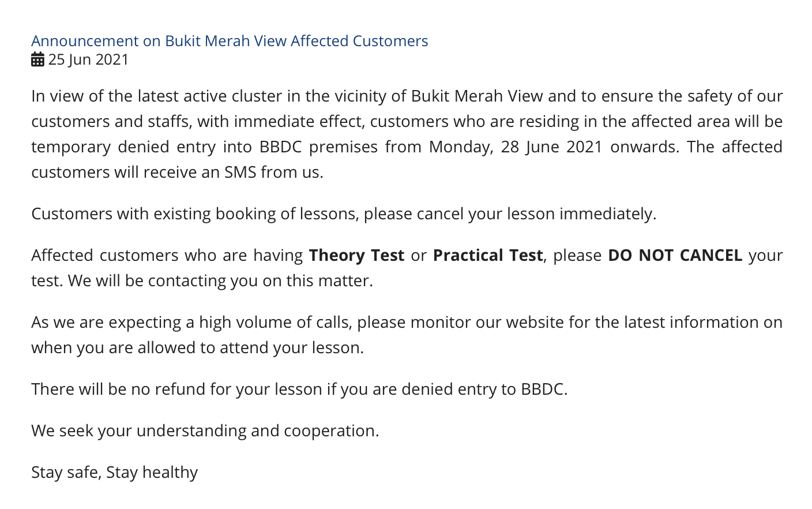
Task: Click the paragraph about the active cluster
Action: click(x=407, y=134)
